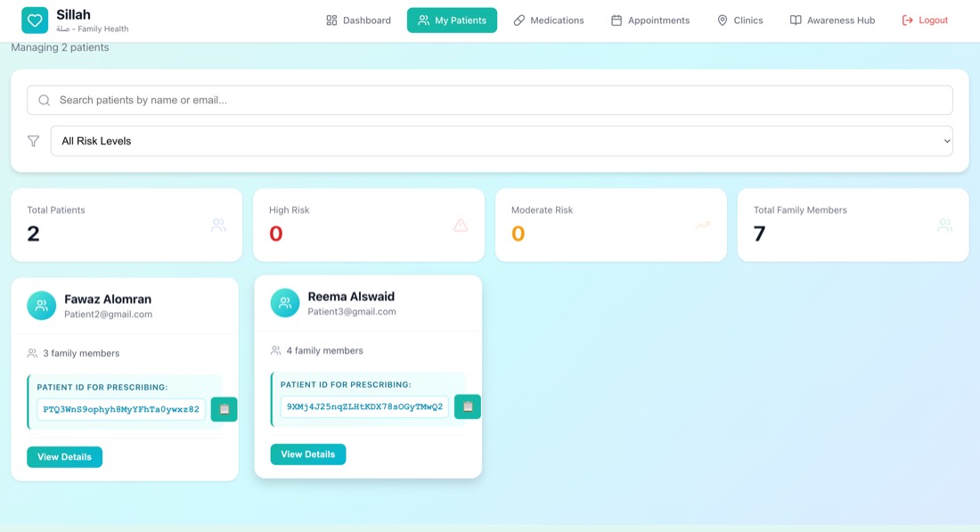Expand the All Risk Levels dropdown

click(x=502, y=141)
